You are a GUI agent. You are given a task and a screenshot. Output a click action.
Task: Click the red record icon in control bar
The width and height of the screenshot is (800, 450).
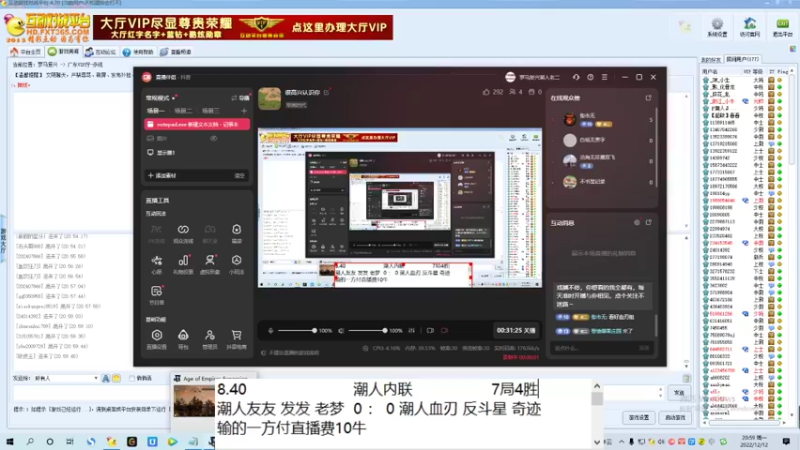(x=444, y=331)
